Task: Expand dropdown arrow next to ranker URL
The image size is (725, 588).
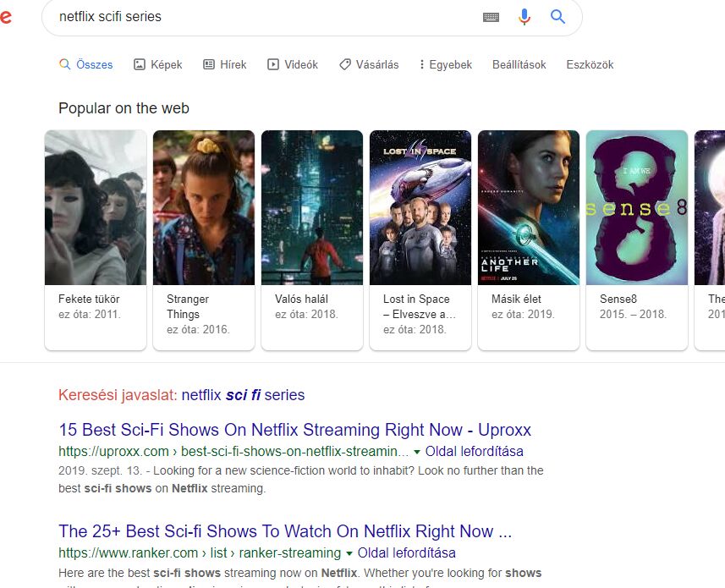Action: coord(349,554)
